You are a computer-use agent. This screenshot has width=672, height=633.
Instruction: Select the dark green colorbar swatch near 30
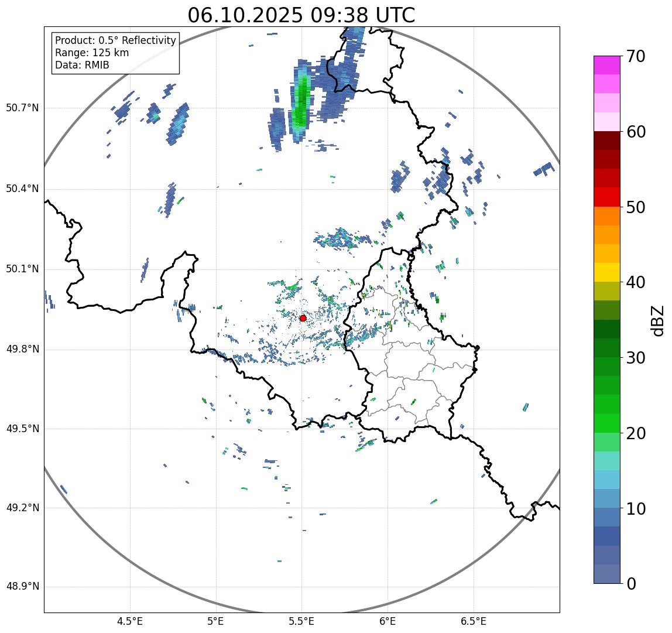pyautogui.click(x=607, y=348)
